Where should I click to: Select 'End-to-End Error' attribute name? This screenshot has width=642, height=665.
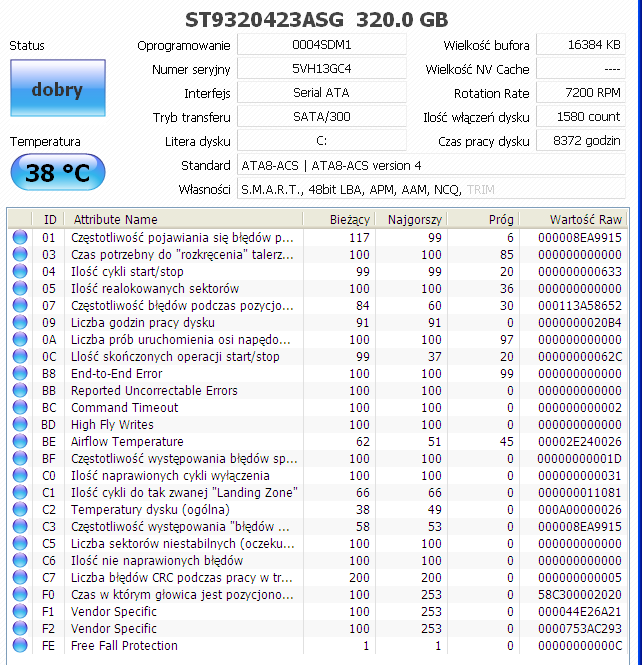[x=116, y=374]
